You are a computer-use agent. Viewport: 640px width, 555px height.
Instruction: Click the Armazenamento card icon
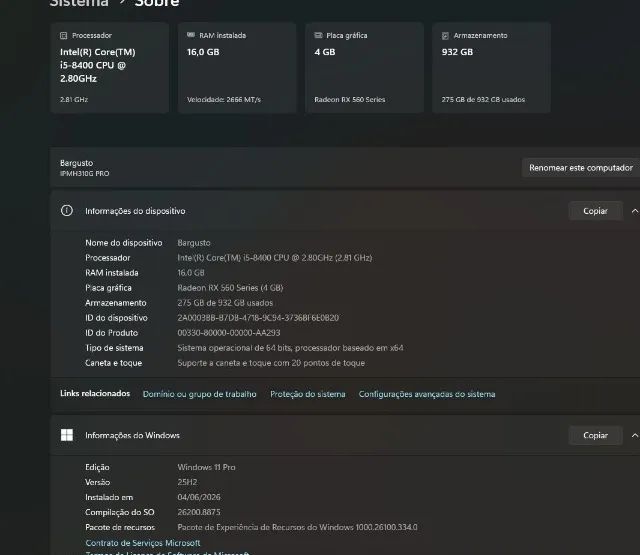[x=445, y=36]
